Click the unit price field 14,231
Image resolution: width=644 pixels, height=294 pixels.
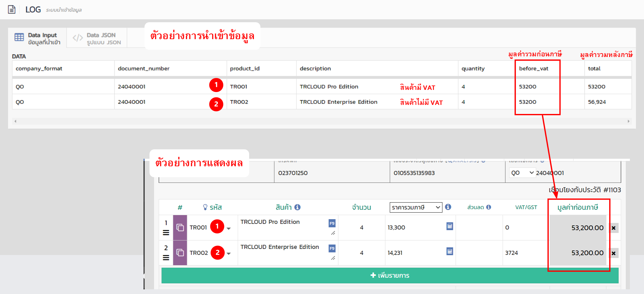415,253
